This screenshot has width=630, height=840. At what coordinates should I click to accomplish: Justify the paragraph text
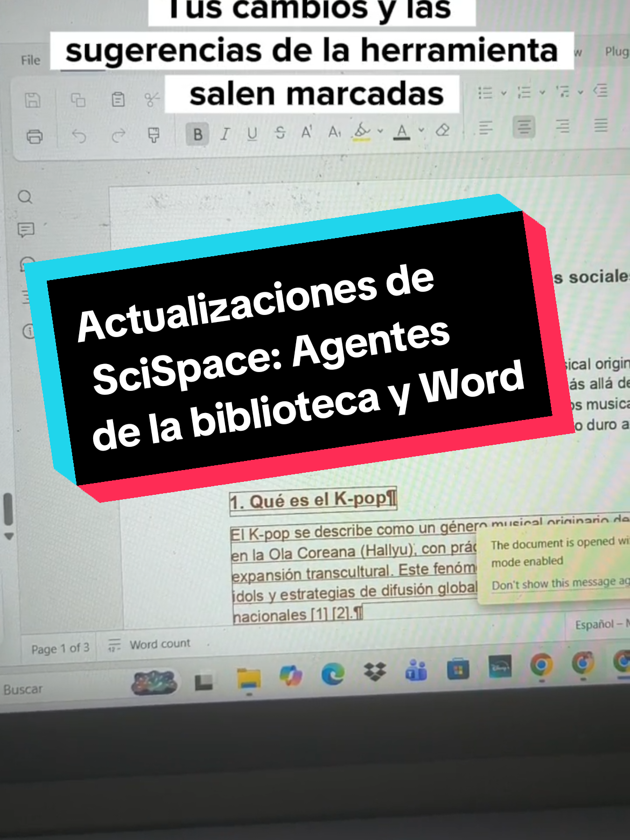point(601,125)
